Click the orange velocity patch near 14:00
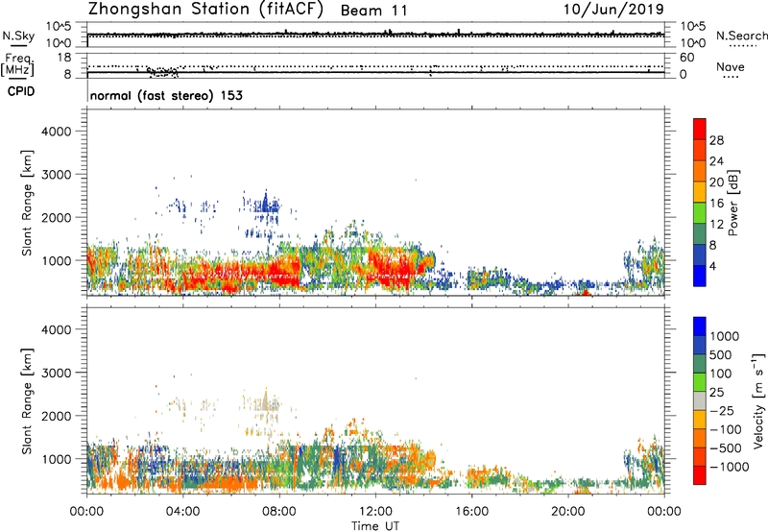 [425, 460]
